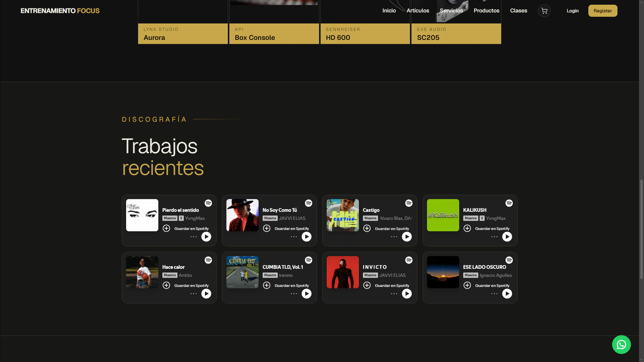Play the Pierdo el sentido sample
The image size is (644, 362).
(206, 237)
